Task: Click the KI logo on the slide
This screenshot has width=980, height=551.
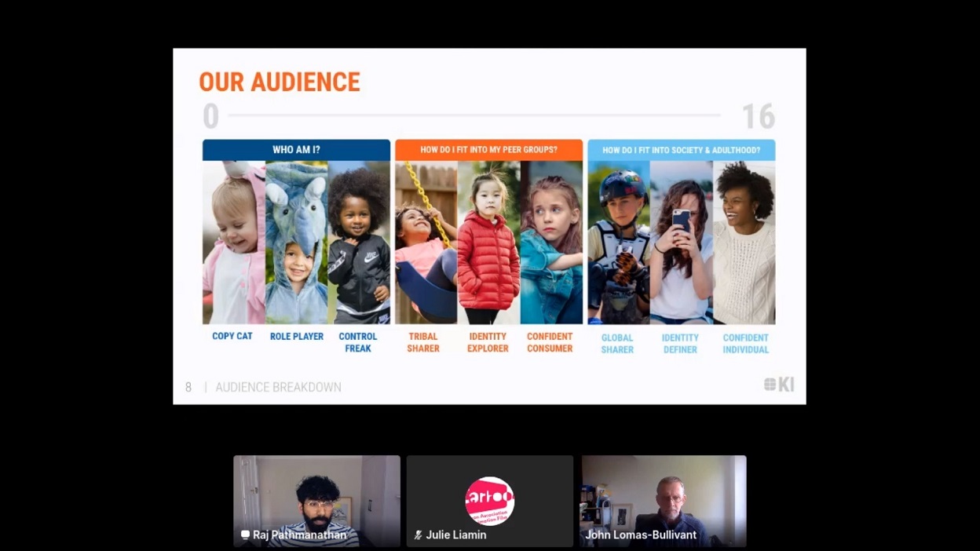Action: point(778,384)
